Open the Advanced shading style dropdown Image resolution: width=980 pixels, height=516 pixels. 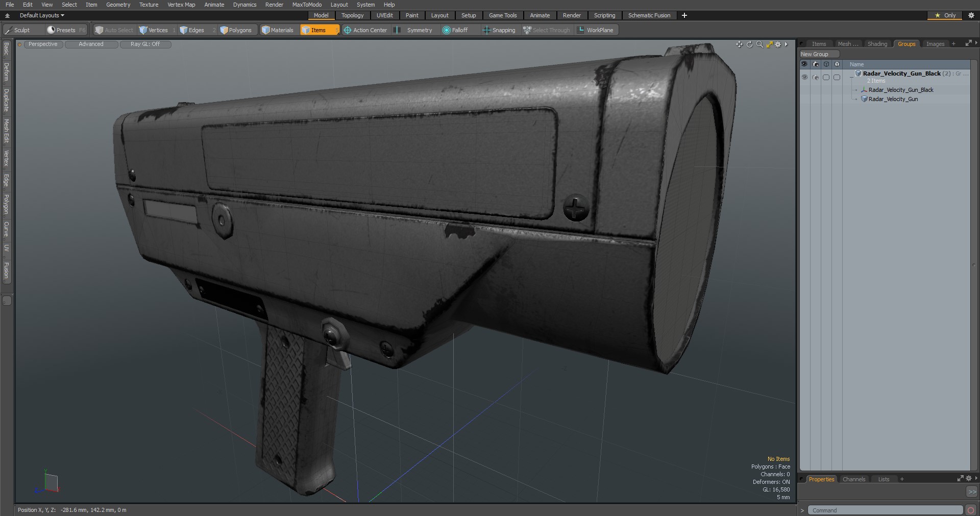click(x=91, y=44)
